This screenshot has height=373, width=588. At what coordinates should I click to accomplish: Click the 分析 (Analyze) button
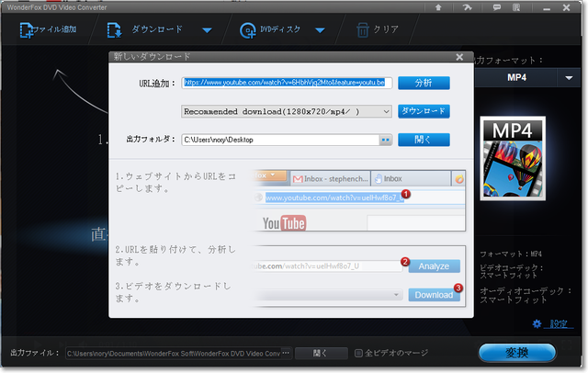tap(424, 83)
